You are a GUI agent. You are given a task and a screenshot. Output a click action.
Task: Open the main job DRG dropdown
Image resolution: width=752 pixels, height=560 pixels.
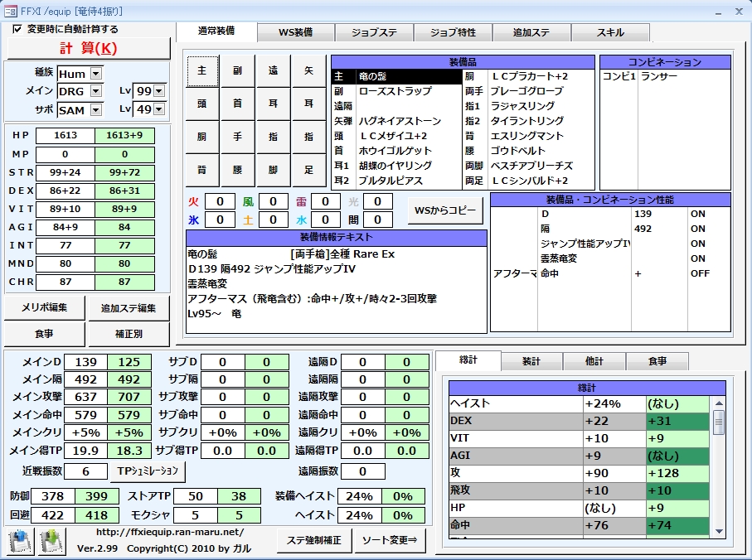click(96, 91)
